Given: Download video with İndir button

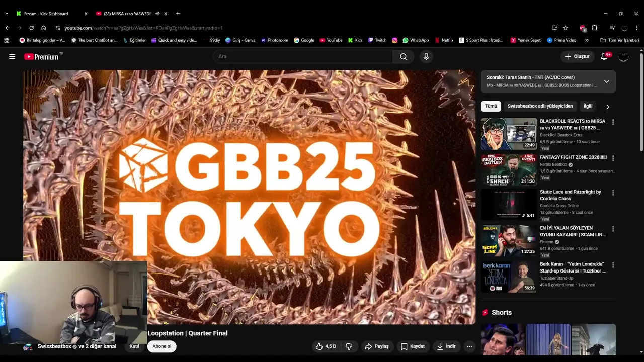Looking at the screenshot, I should click(x=446, y=346).
